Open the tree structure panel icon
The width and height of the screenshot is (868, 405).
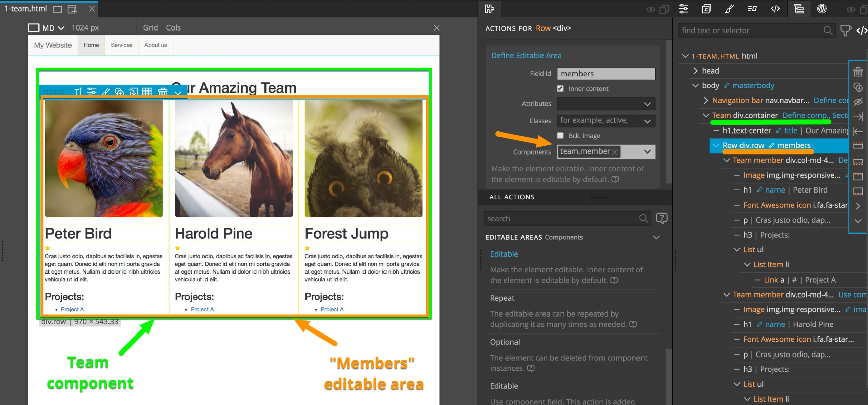[x=799, y=9]
